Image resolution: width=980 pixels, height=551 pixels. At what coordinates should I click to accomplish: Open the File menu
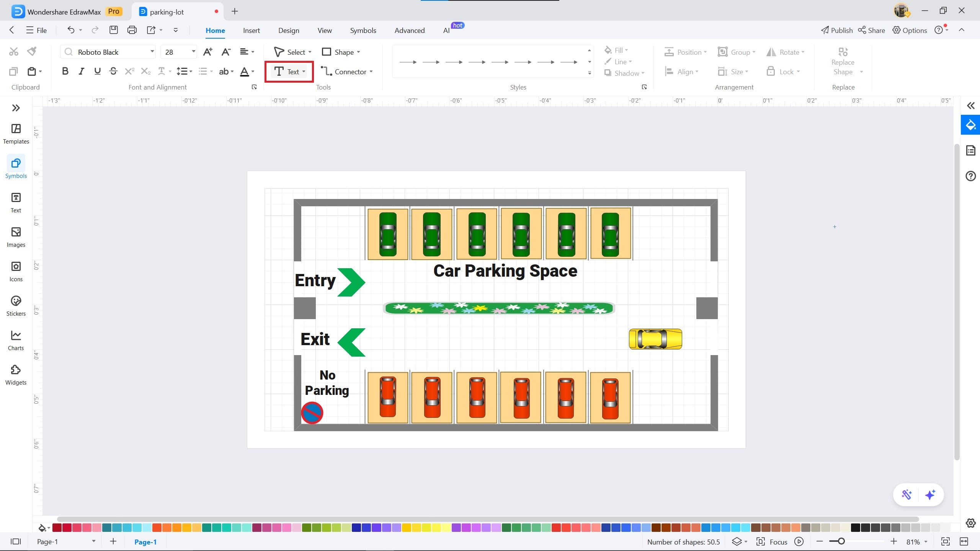point(36,30)
